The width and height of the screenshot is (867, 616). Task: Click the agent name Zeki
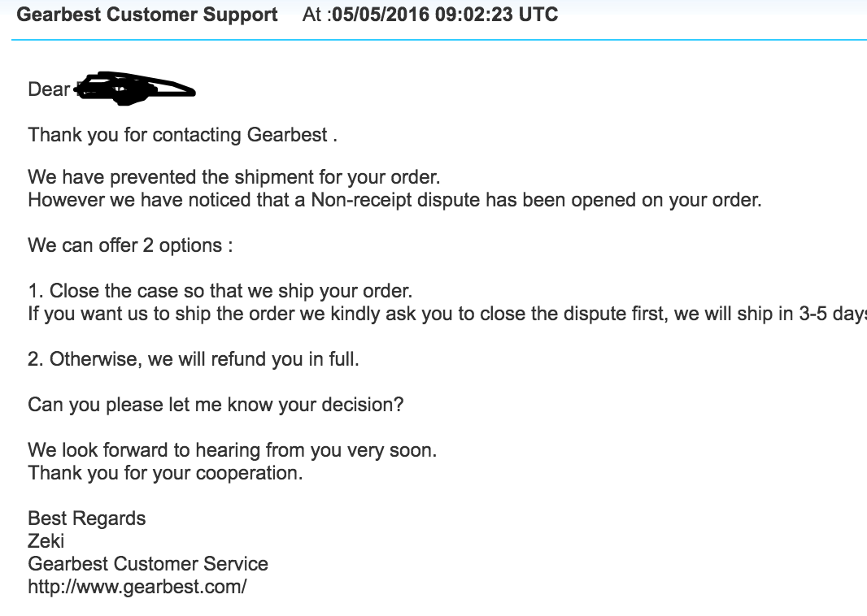coord(46,540)
